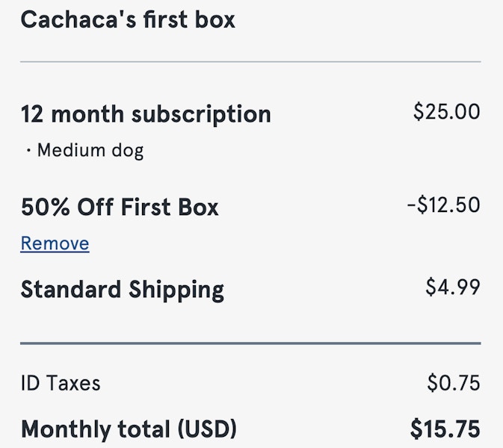This screenshot has height=448, width=503.
Task: Click the thin divider under the box title
Action: coord(250,61)
